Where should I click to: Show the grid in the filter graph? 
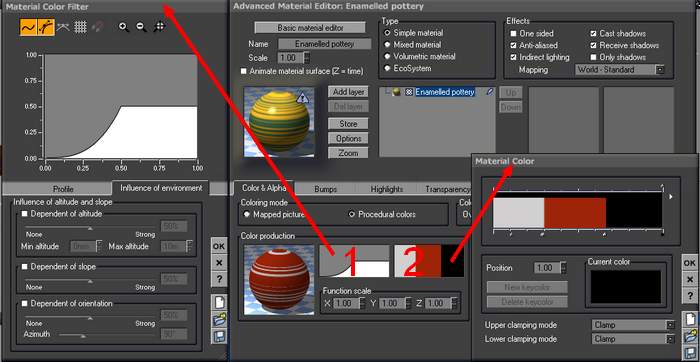click(x=80, y=27)
